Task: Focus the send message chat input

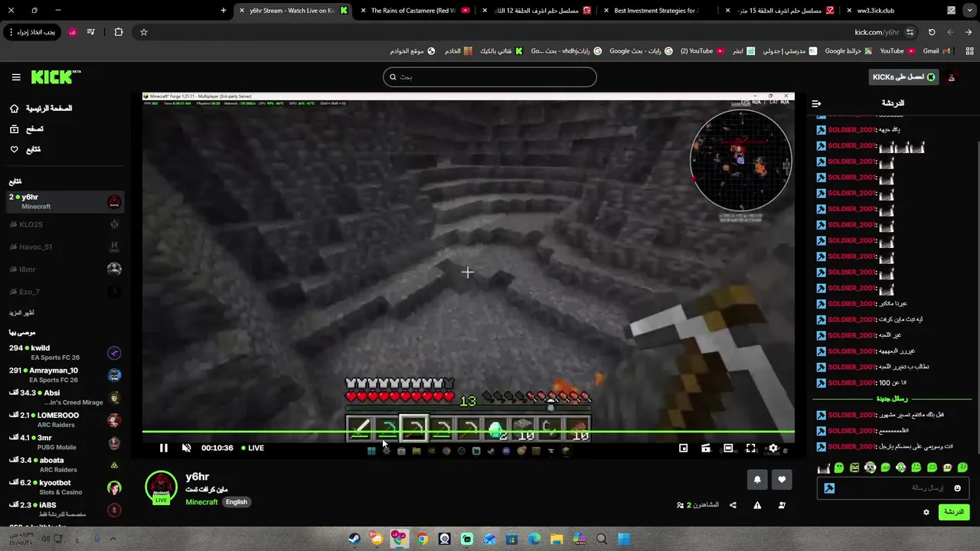Action: click(x=893, y=488)
